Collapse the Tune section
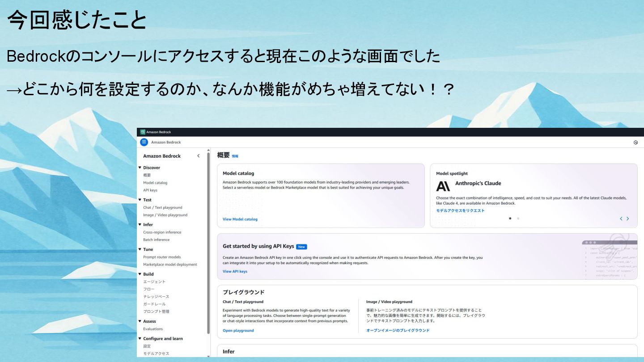This screenshot has height=362, width=644. pos(140,249)
